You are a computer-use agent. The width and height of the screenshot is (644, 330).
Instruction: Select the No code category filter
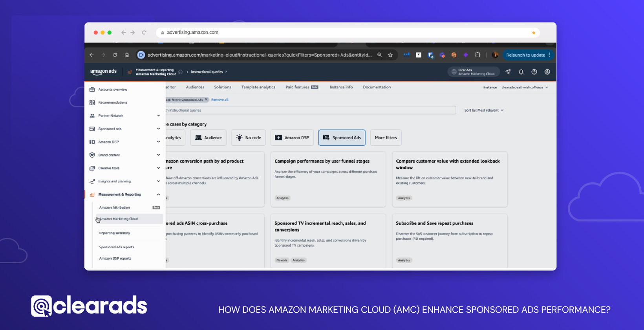248,137
